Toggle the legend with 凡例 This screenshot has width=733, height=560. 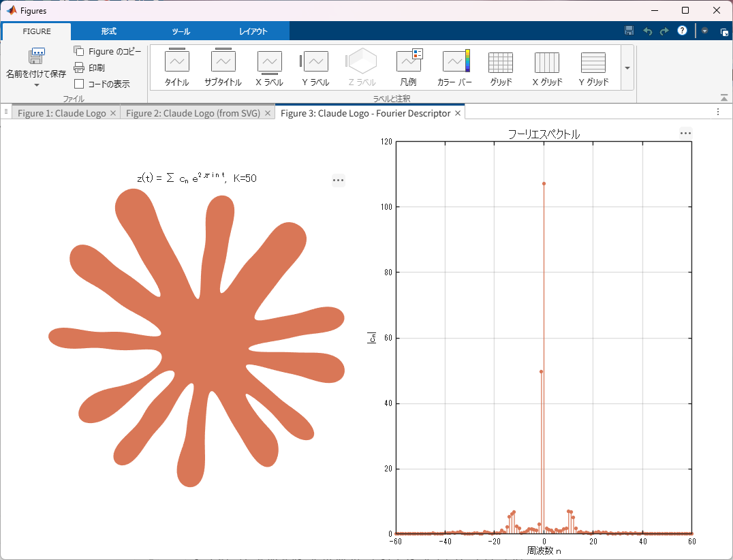pyautogui.click(x=408, y=67)
